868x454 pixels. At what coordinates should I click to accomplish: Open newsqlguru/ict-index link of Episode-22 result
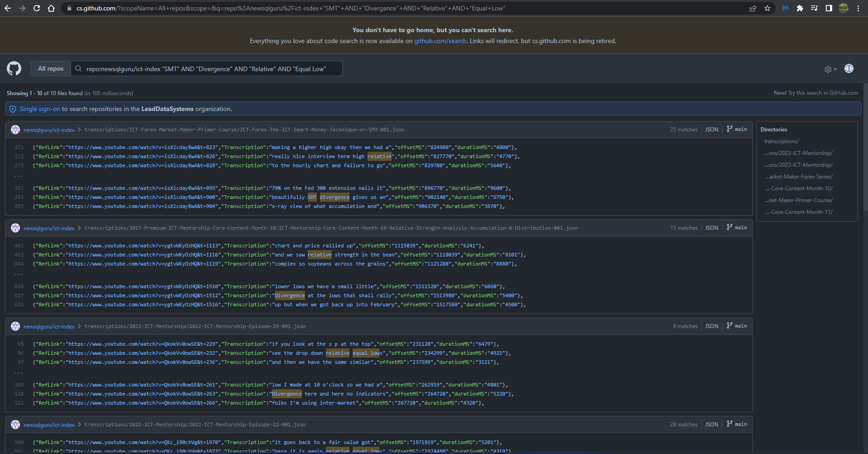(49, 425)
